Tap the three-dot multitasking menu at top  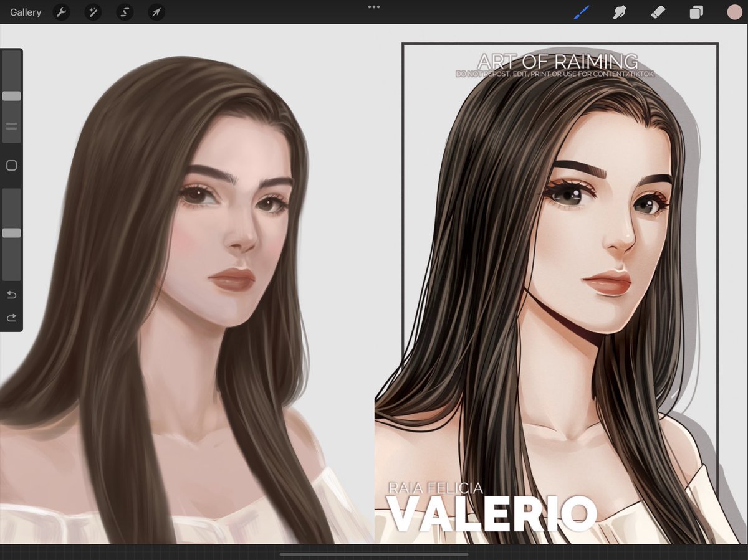click(374, 7)
